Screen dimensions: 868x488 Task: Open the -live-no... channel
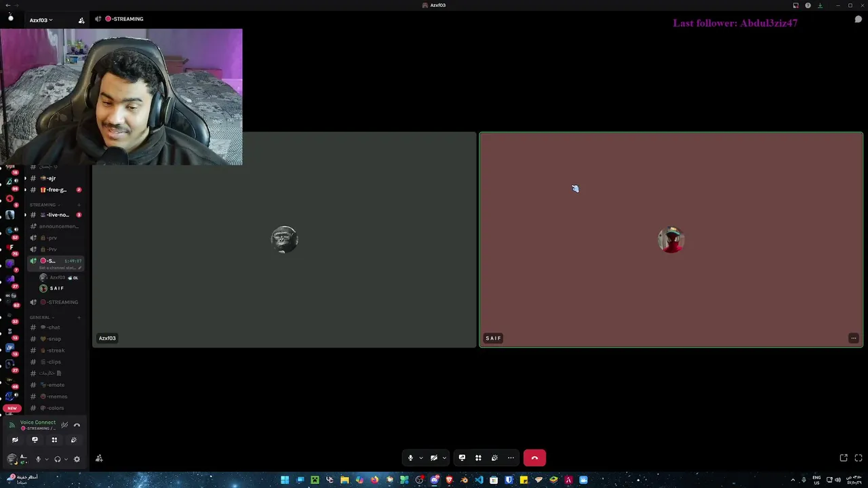point(54,215)
